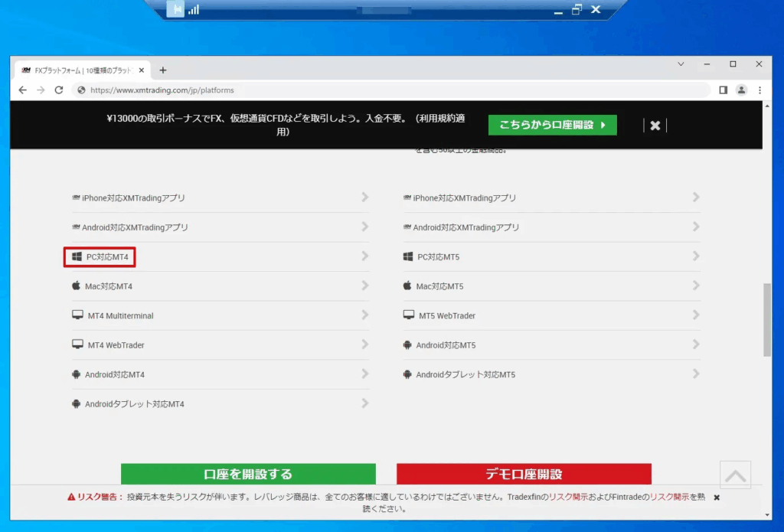Expand the PC対応MT5 row chevron
784x532 pixels.
[696, 256]
